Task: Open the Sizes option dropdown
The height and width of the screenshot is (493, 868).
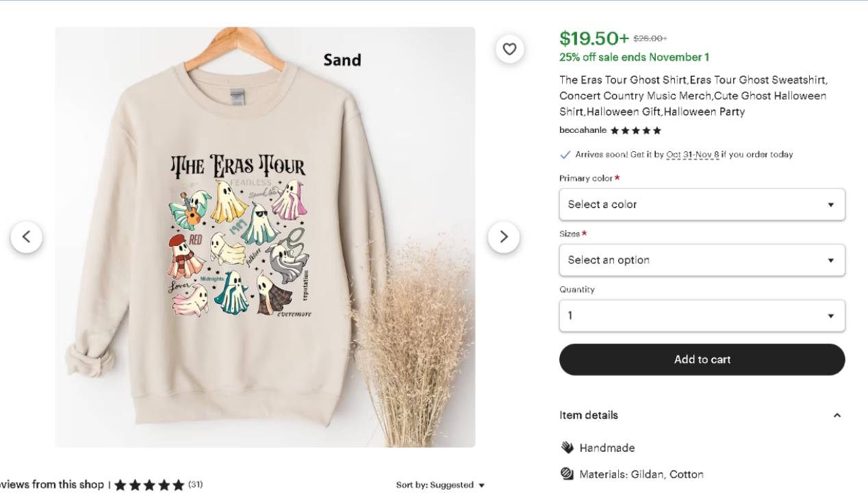Action: click(x=702, y=260)
